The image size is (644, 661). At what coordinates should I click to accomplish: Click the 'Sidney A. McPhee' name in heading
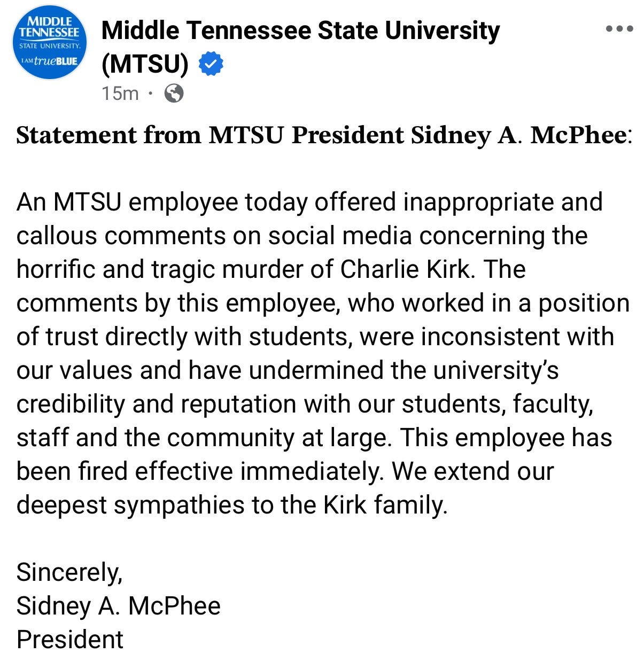tap(518, 136)
